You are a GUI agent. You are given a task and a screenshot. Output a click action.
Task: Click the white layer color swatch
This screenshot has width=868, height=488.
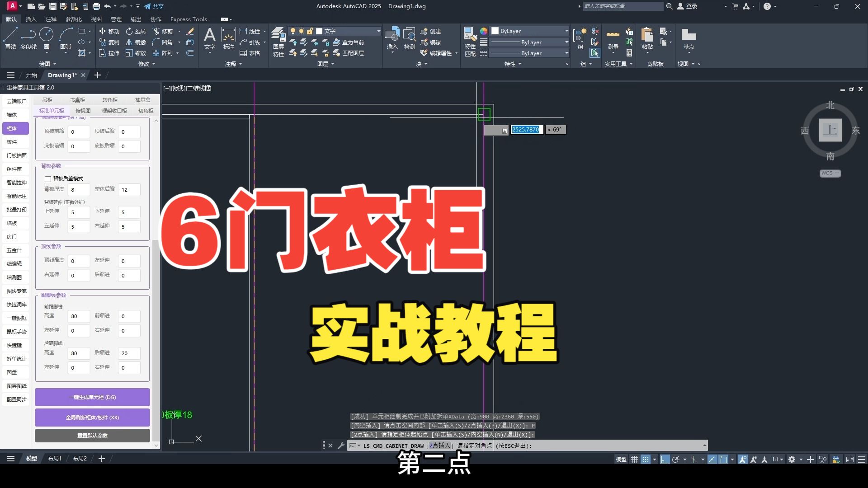(319, 31)
